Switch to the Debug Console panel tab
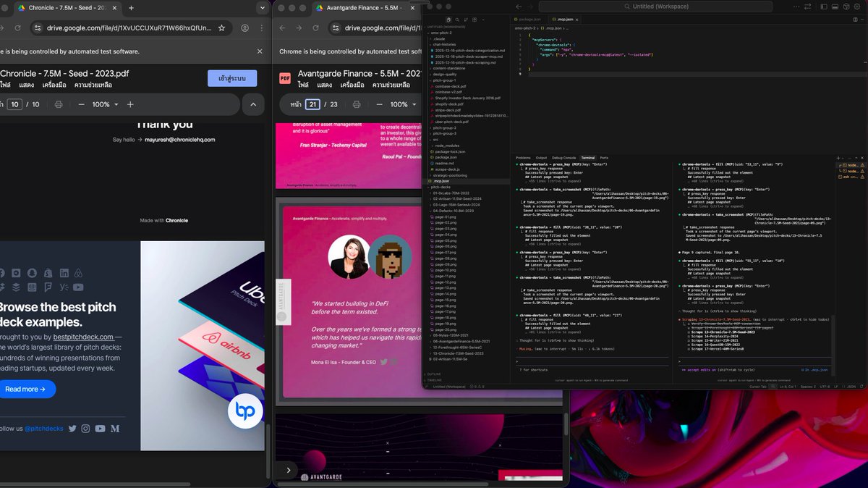The width and height of the screenshot is (868, 488). click(x=564, y=157)
